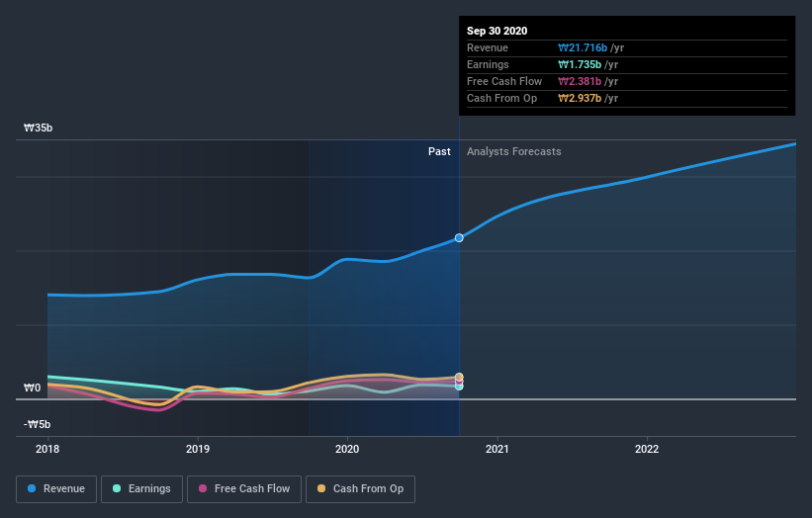
Task: Click the orange Cash From Op data point
Action: pyautogui.click(x=459, y=377)
